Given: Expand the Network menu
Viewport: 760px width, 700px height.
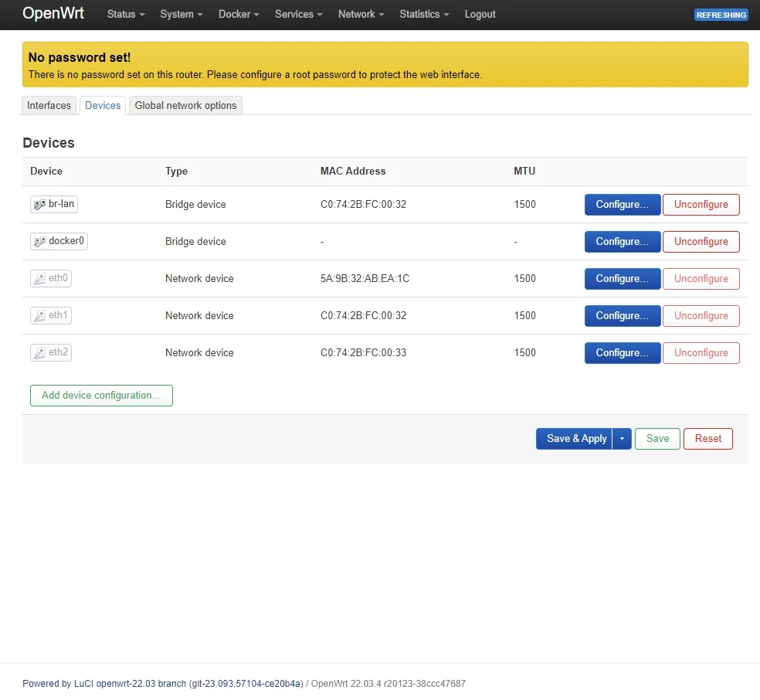Looking at the screenshot, I should 361,15.
